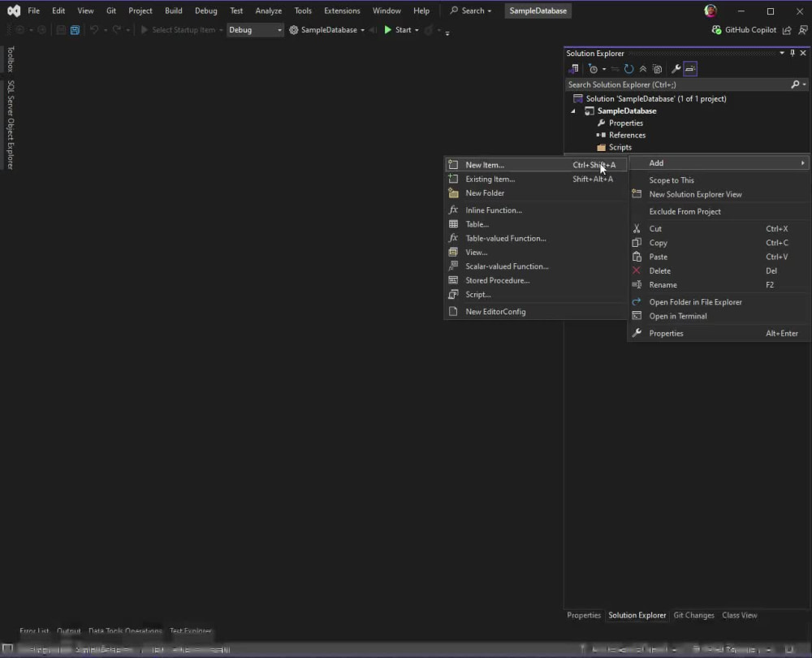Open the SampleDatabase startup project dropdown

(x=362, y=30)
